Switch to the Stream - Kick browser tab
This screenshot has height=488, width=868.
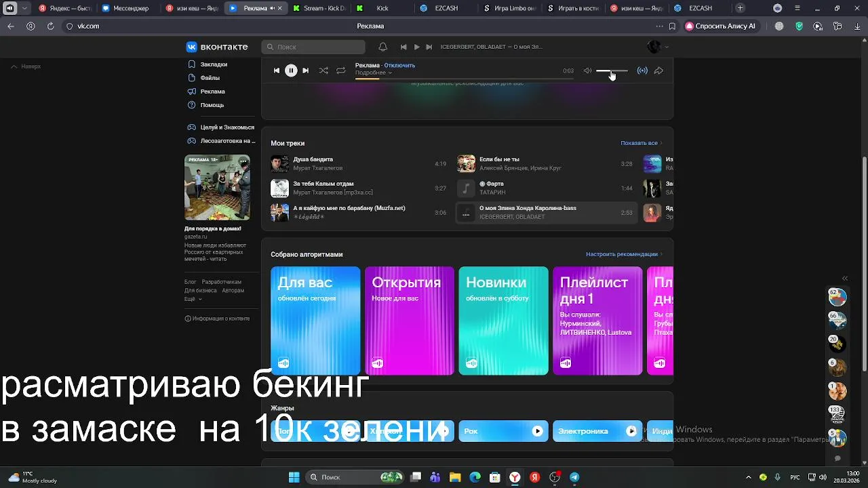(x=320, y=8)
